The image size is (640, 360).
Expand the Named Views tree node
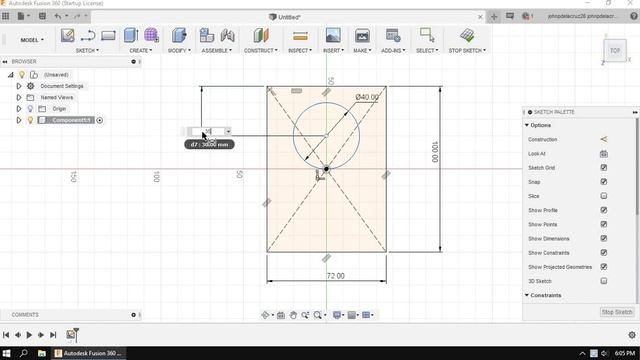(x=18, y=98)
